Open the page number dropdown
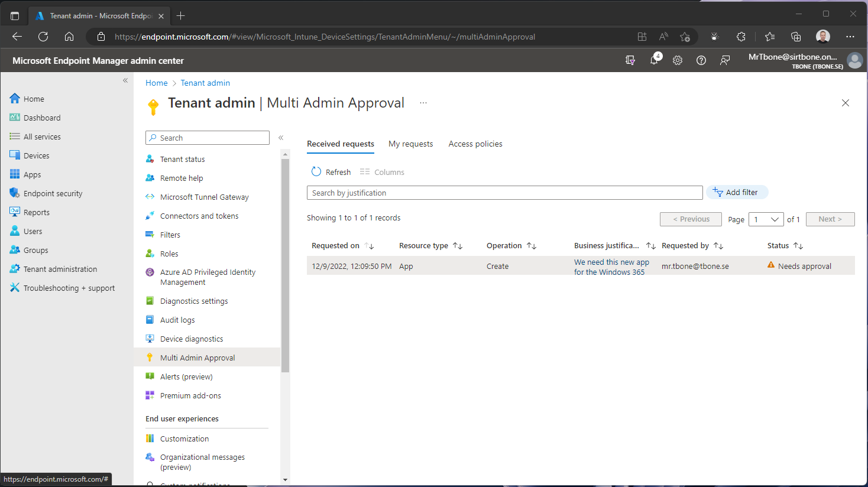 click(766, 219)
